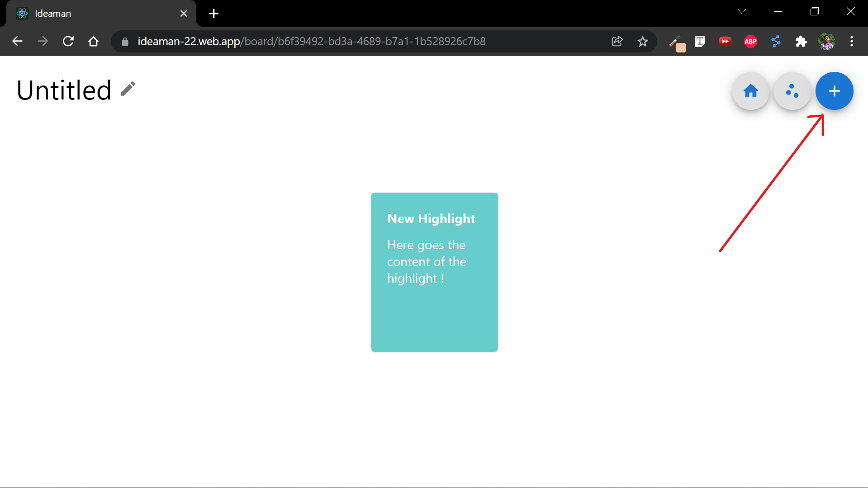Viewport: 868px width, 488px height.
Task: Click the address bar URL
Action: point(312,41)
